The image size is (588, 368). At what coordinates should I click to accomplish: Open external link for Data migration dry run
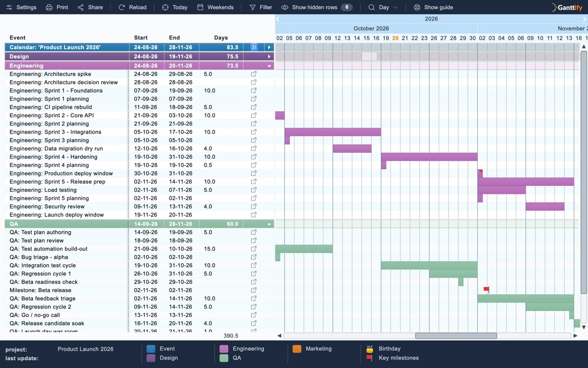(254, 148)
